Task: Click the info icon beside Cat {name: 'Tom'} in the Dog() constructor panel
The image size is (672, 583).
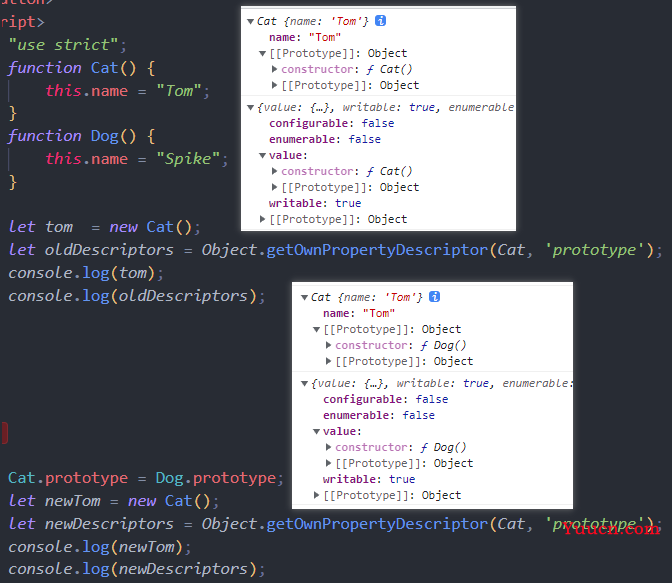Action: [434, 297]
